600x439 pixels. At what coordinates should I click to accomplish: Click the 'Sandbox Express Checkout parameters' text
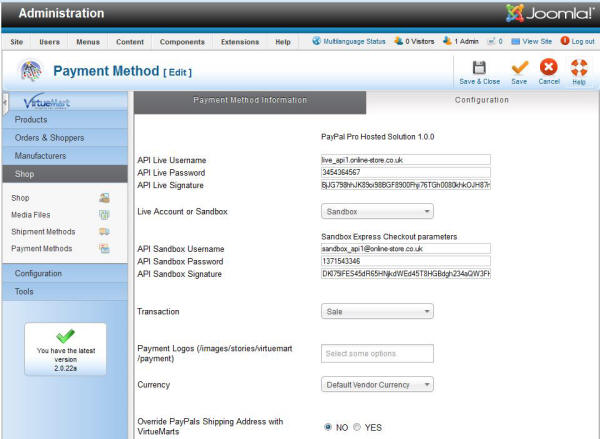tap(389, 237)
